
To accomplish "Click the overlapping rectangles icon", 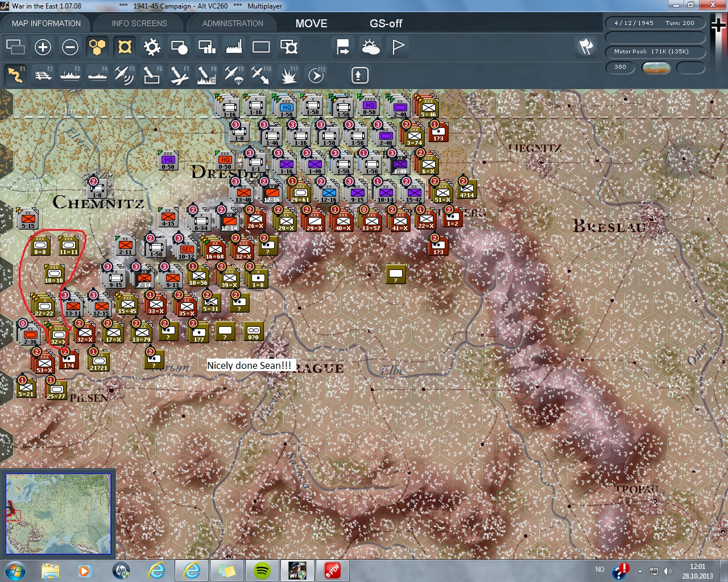I will click(15, 47).
